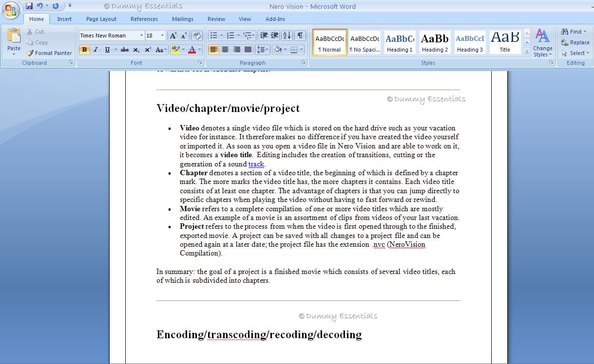This screenshot has height=364, width=594.
Task: Apply the Heading 2 style
Action: [435, 42]
